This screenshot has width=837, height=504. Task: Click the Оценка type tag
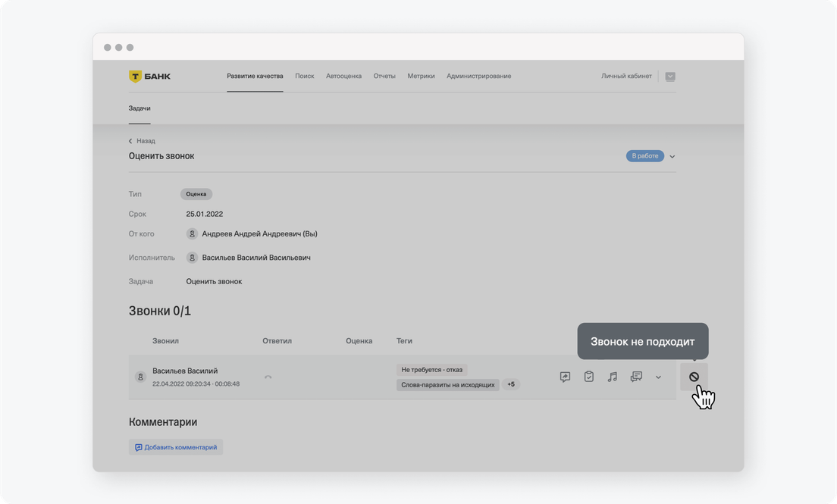tap(196, 194)
